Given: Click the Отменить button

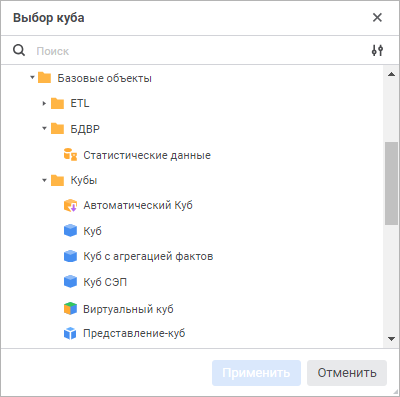Looking at the screenshot, I should pos(347,373).
